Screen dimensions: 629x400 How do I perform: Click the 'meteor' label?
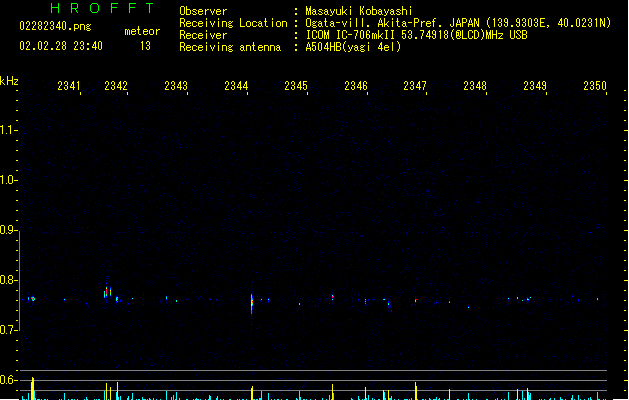tap(142, 31)
